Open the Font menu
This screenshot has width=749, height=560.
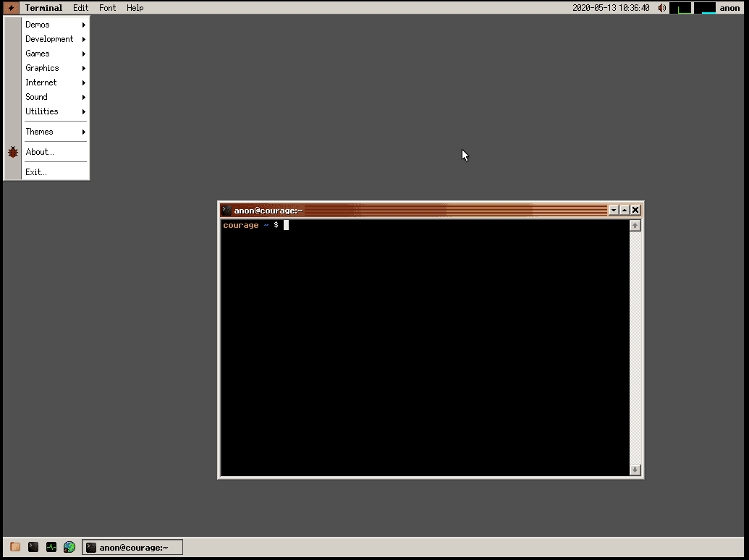(107, 8)
